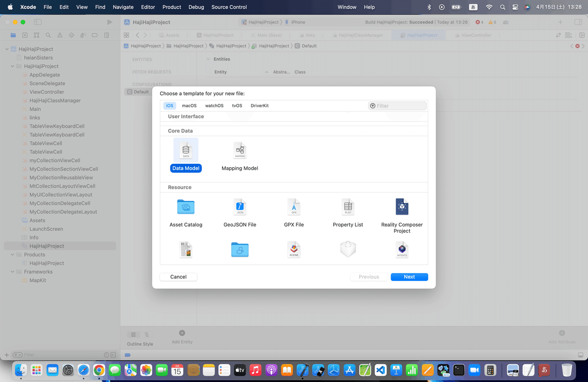Open the Project navigator folder icon
This screenshot has width=588, height=382.
[13, 35]
